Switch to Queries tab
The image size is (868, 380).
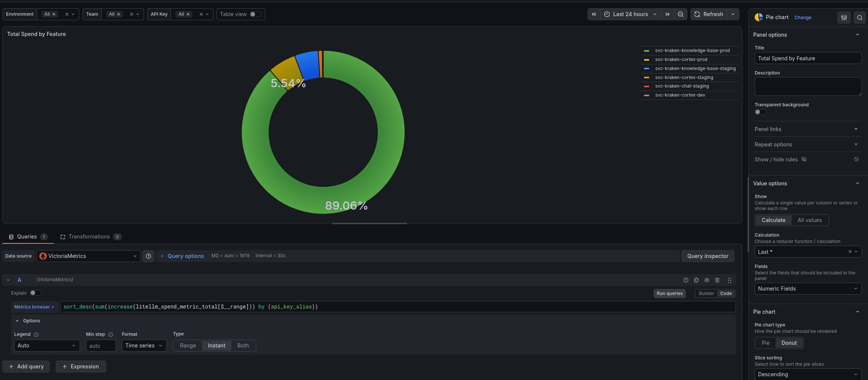28,237
